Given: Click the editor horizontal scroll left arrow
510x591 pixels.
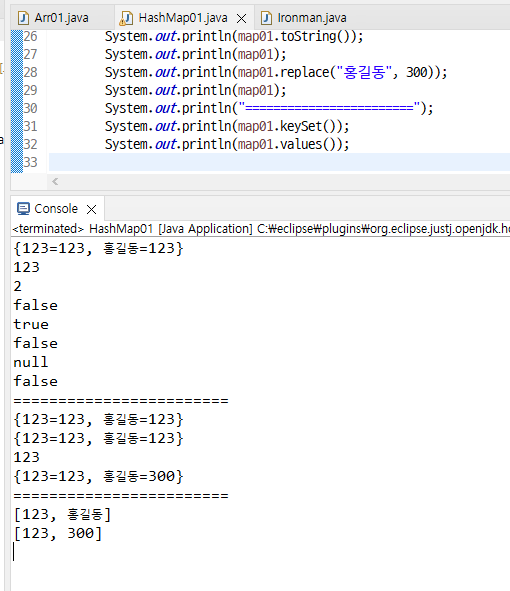Looking at the screenshot, I should tap(55, 182).
